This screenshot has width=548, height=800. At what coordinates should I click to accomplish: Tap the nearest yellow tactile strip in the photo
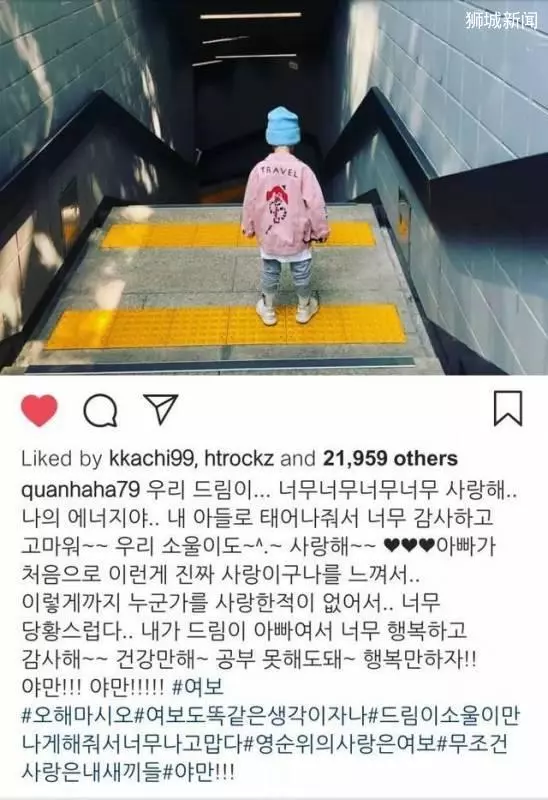pos(227,326)
